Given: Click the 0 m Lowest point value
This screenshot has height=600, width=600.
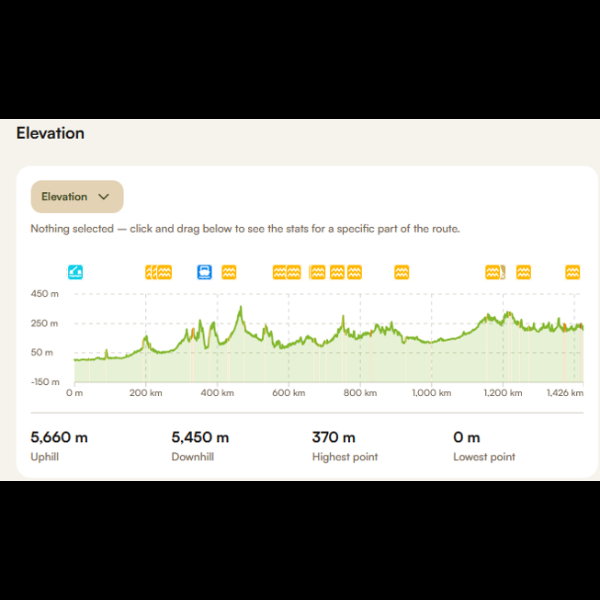Looking at the screenshot, I should coord(466,437).
